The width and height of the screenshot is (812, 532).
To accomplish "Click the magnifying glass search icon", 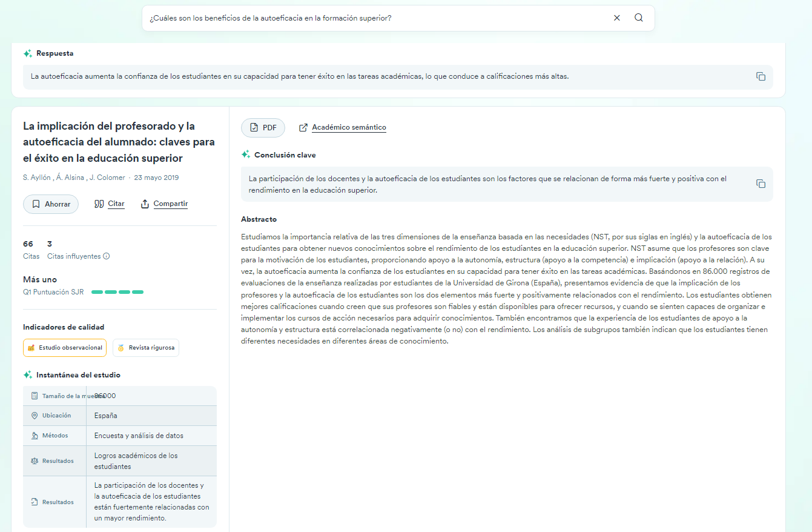I will 639,18.
